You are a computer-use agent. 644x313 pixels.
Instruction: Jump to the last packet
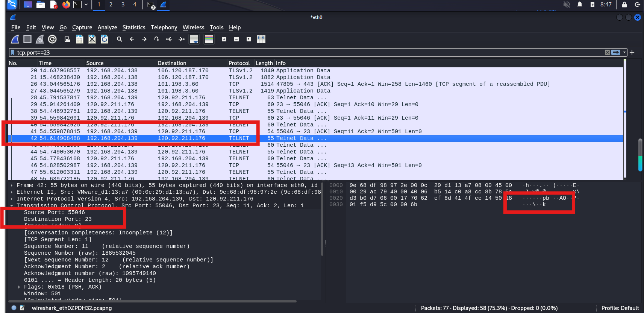tap(182, 39)
